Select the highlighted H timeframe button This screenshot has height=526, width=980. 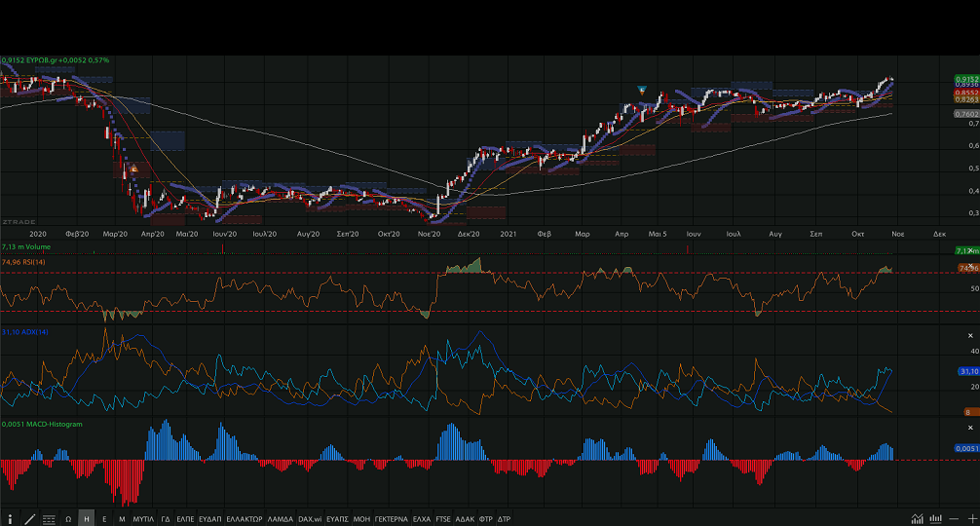(x=87, y=519)
